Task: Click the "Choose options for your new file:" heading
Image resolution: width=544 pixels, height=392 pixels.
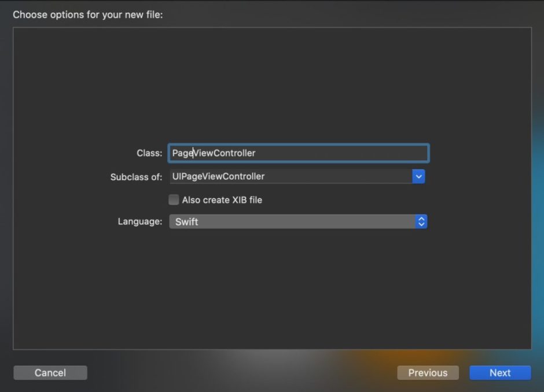Action: click(88, 14)
